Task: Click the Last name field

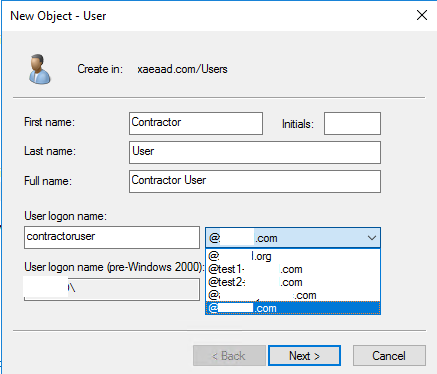Action: tap(255, 152)
